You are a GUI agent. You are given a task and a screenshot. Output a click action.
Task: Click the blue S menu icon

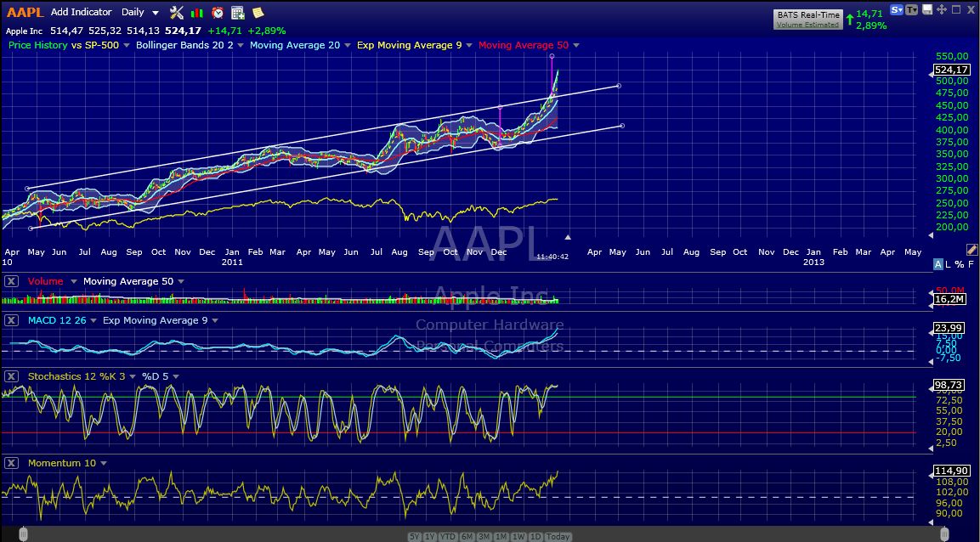click(897, 9)
